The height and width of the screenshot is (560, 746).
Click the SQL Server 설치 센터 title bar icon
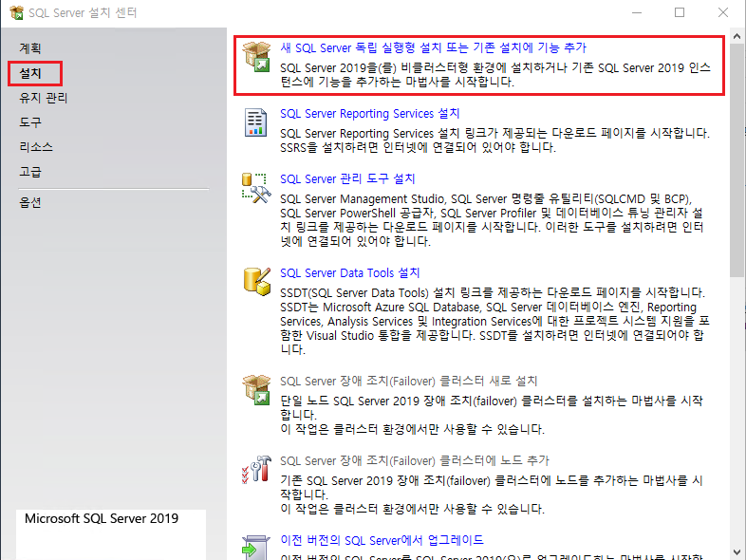(x=17, y=13)
